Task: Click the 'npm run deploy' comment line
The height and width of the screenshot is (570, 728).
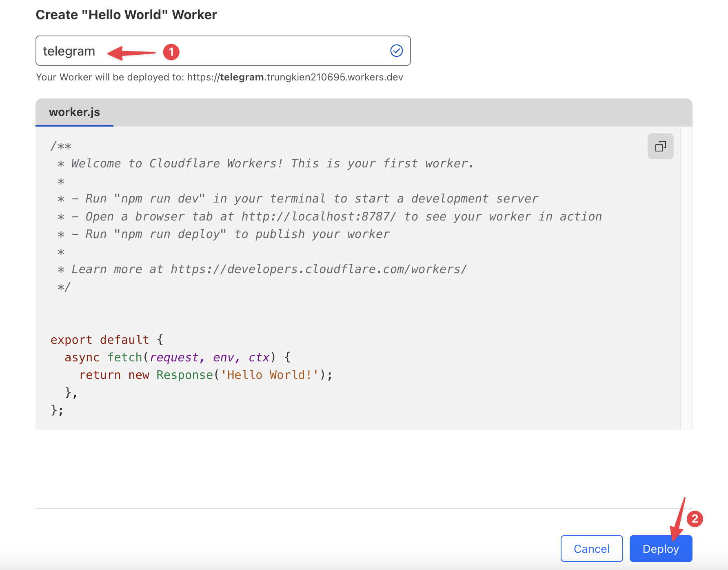Action: [x=224, y=234]
